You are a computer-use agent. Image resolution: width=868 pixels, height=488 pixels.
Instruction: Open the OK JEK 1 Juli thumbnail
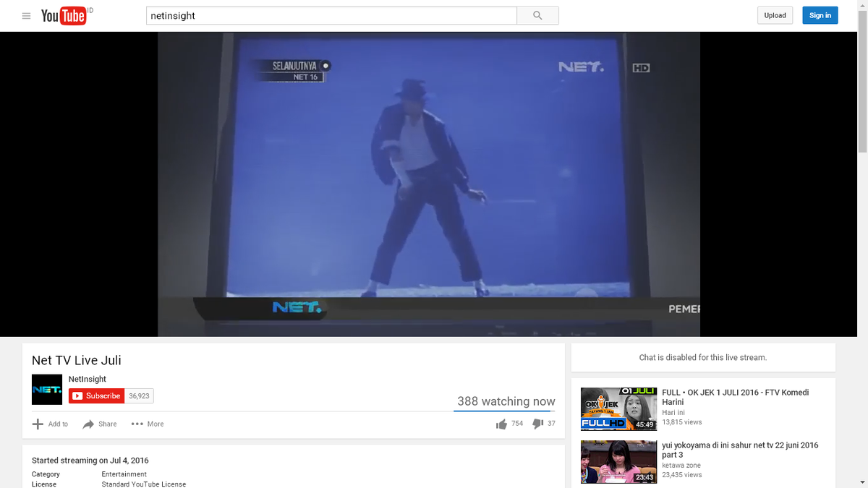point(618,409)
